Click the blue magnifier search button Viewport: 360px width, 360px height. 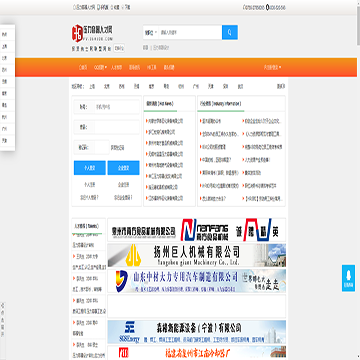tap(230, 32)
